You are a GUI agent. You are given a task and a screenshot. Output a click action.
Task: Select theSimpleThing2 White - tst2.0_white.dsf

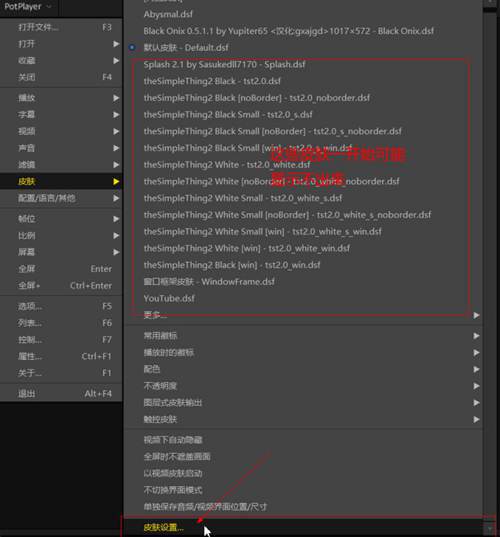point(303,165)
